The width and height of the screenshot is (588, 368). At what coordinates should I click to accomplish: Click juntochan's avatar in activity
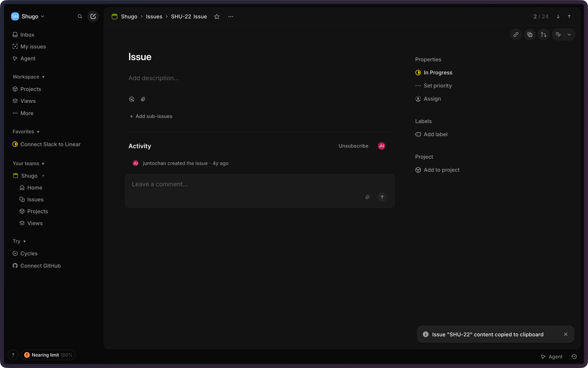[136, 163]
